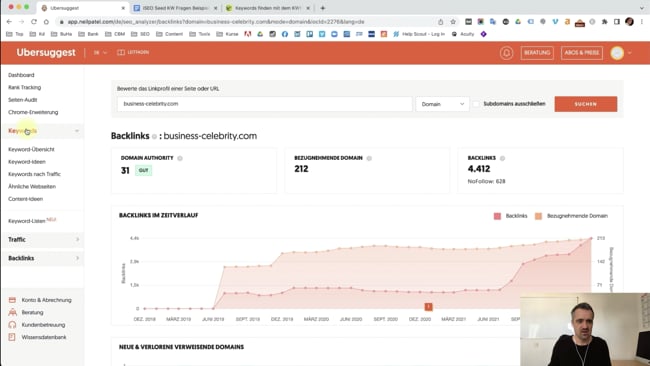Screen dimensions: 650x366
Task: Open a new browser tab with the plus
Action: coord(323,8)
